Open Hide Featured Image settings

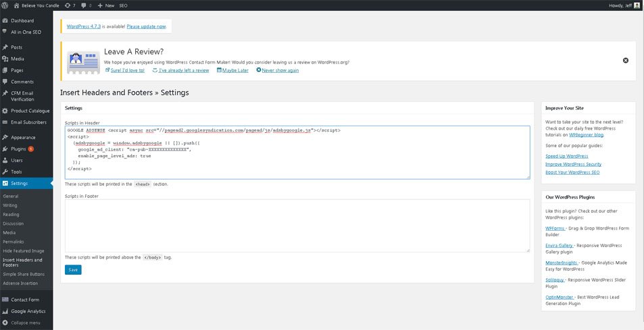click(24, 250)
